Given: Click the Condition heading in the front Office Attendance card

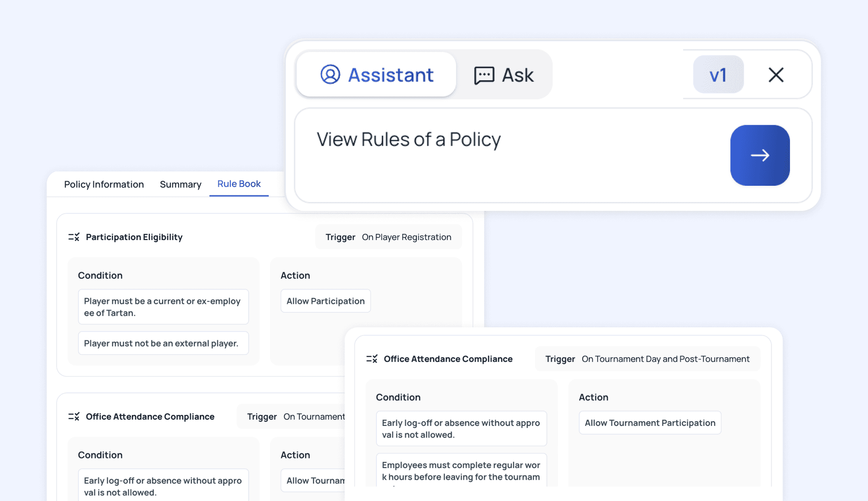Looking at the screenshot, I should click(398, 397).
